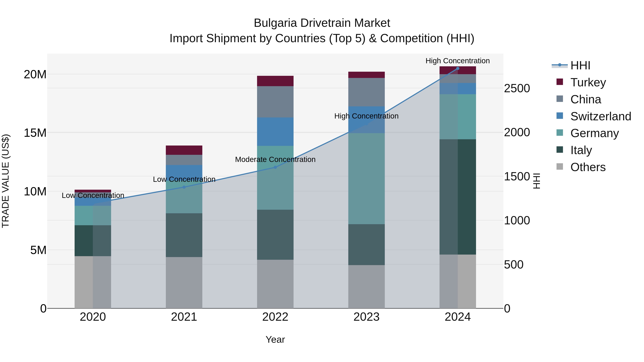Click the 'Moderate Concentration' annotation
The height and width of the screenshot is (362, 644).
point(275,159)
